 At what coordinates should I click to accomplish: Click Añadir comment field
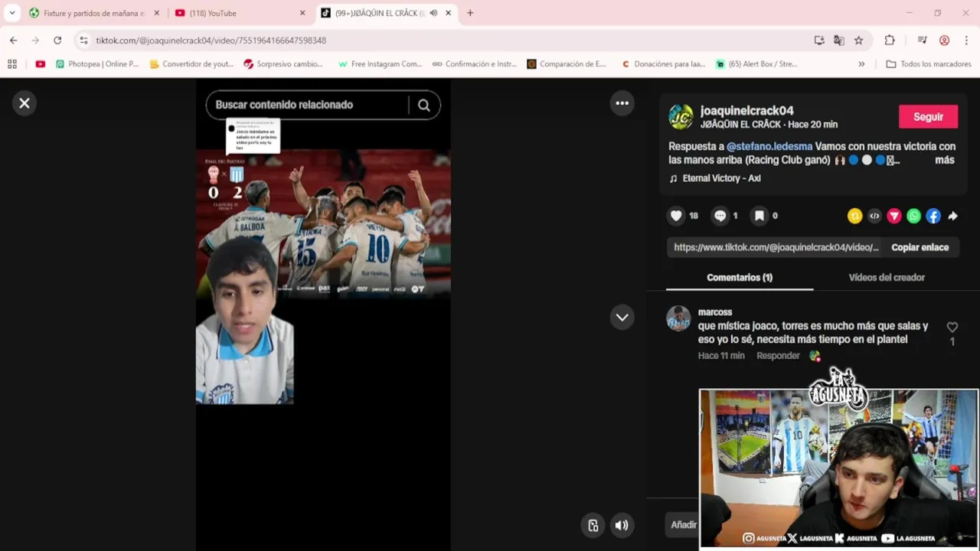[683, 525]
